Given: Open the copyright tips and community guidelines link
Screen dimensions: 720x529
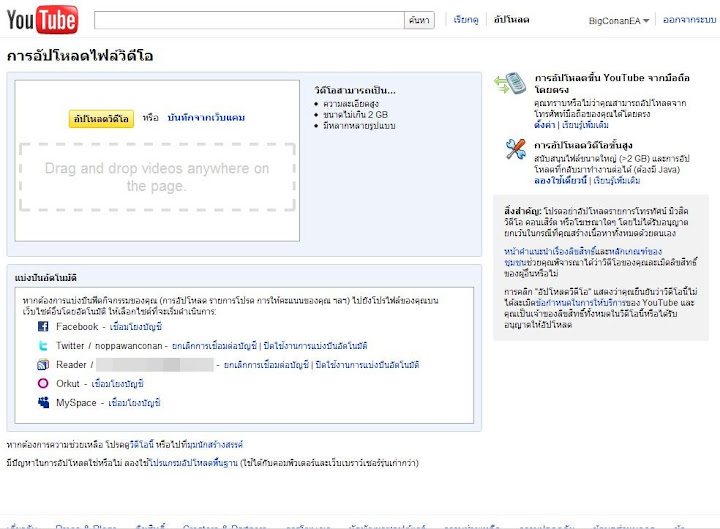Looking at the screenshot, I should point(583,257).
